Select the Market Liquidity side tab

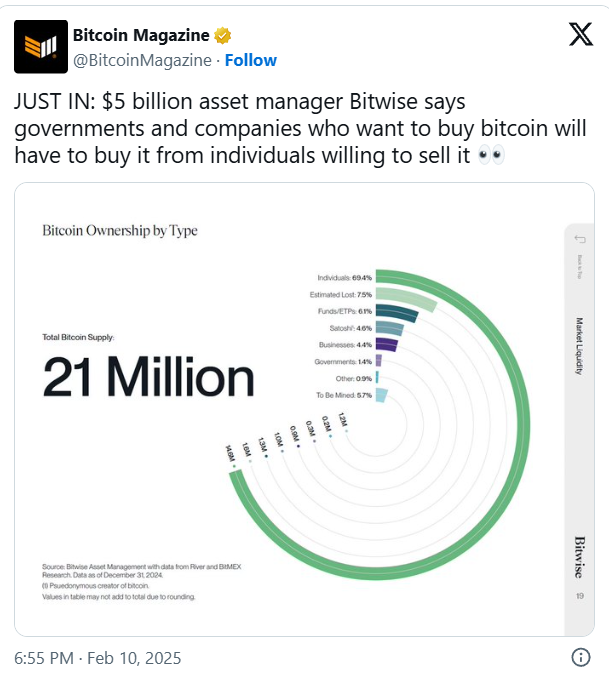tap(579, 347)
